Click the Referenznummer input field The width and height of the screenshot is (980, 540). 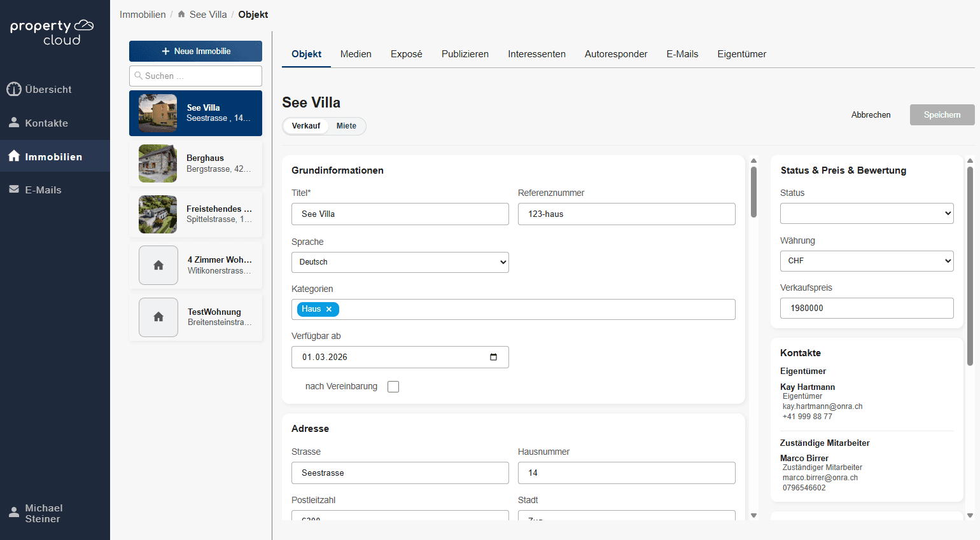point(627,214)
